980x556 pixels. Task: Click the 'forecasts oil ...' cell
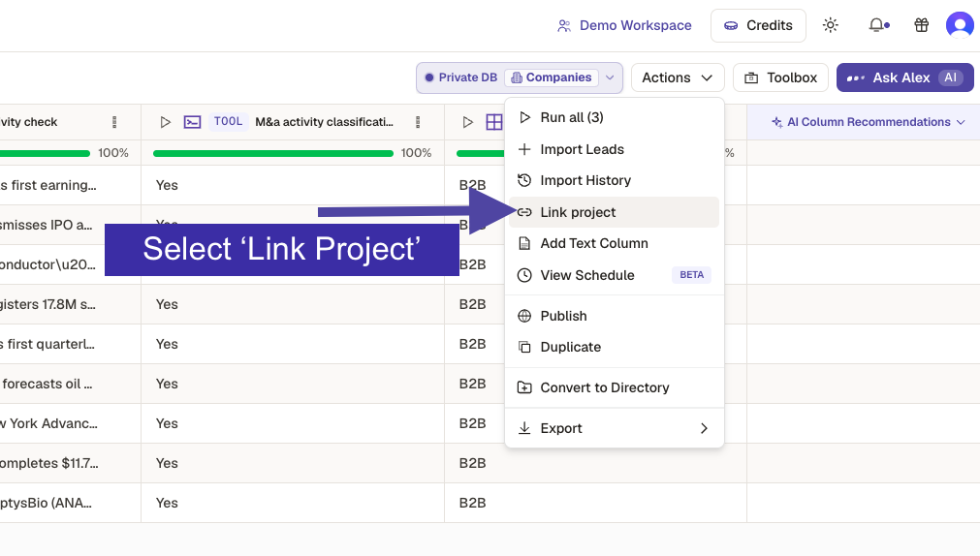[70, 385]
